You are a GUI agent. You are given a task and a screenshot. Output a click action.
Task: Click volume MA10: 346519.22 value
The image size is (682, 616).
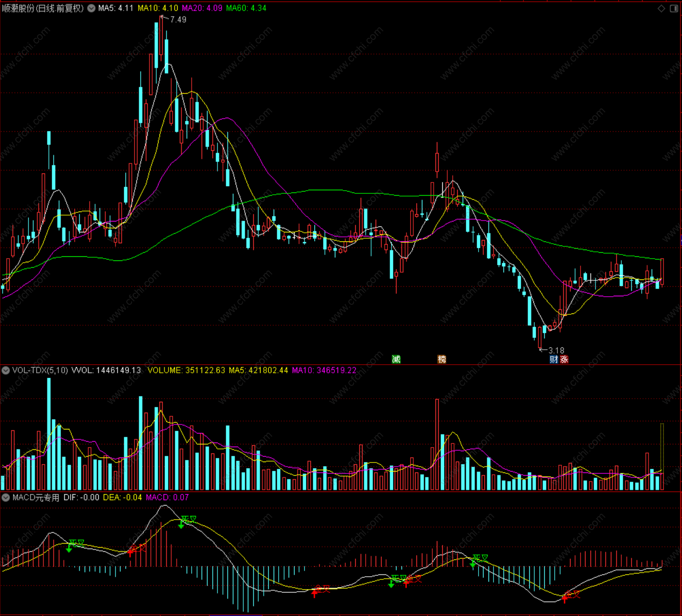click(324, 370)
